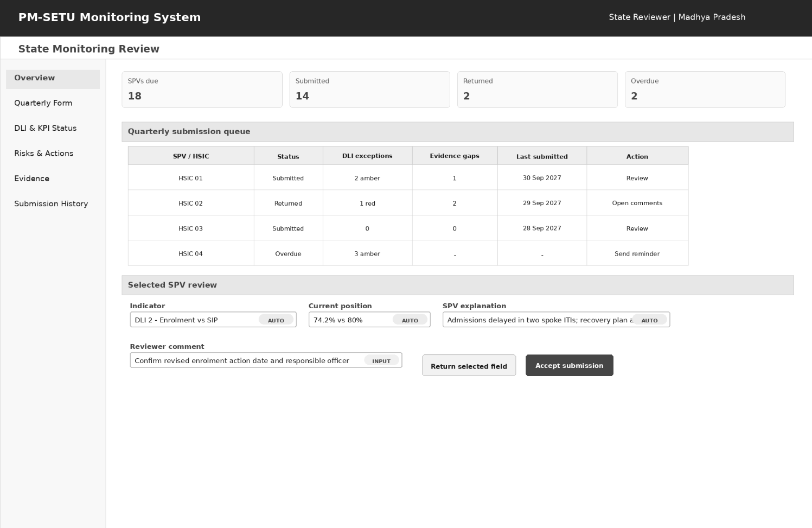Open comments for HSIC 02
Viewport: 812px width, 528px height.
pos(637,203)
